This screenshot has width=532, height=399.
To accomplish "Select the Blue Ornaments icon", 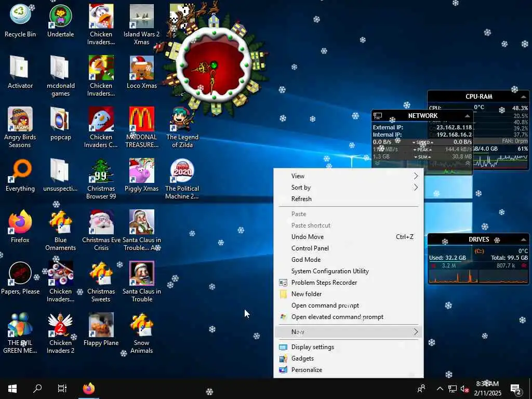I will click(x=60, y=230).
